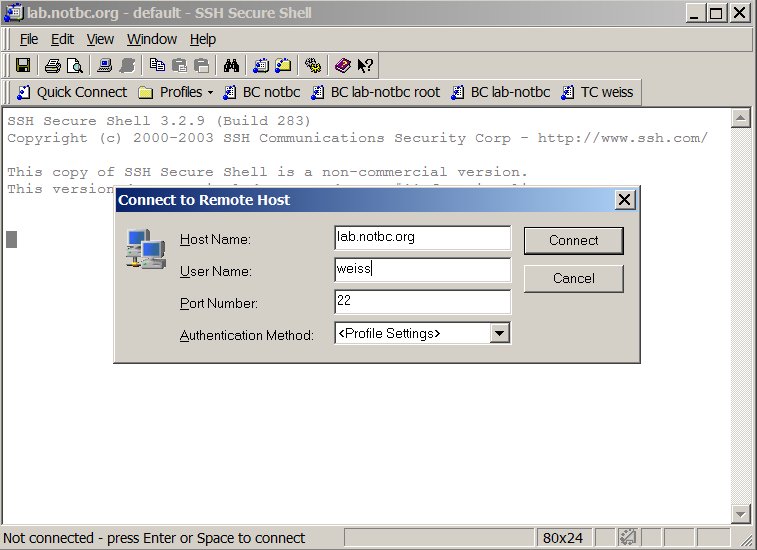Open a new terminal window icon

click(261, 66)
